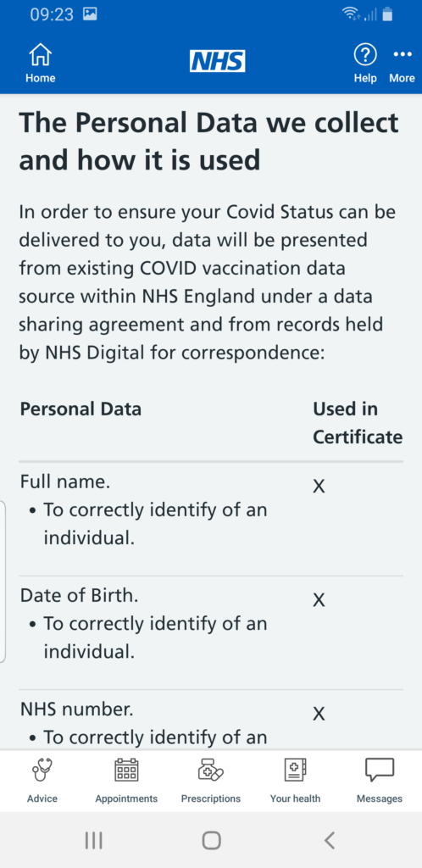Open Advice with the stethoscope icon
Screen dimensions: 422x868
[42, 781]
